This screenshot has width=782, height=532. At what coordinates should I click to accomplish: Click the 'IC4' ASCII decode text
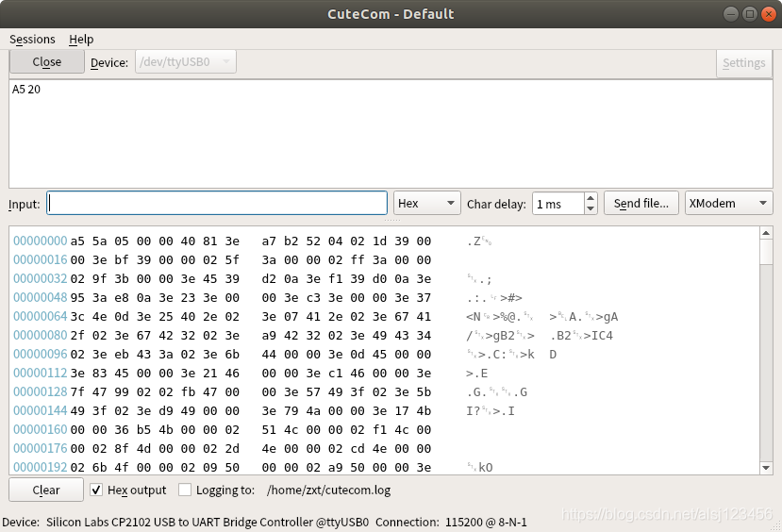click(603, 336)
